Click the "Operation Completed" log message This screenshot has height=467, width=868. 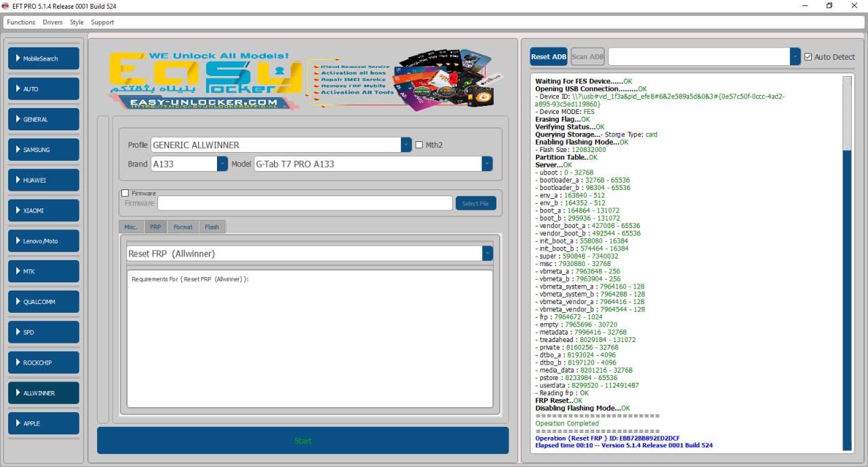[567, 424]
